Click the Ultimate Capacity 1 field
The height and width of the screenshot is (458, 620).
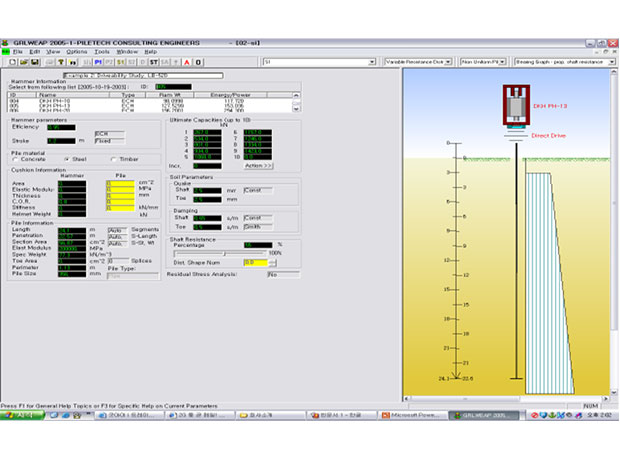pos(207,132)
